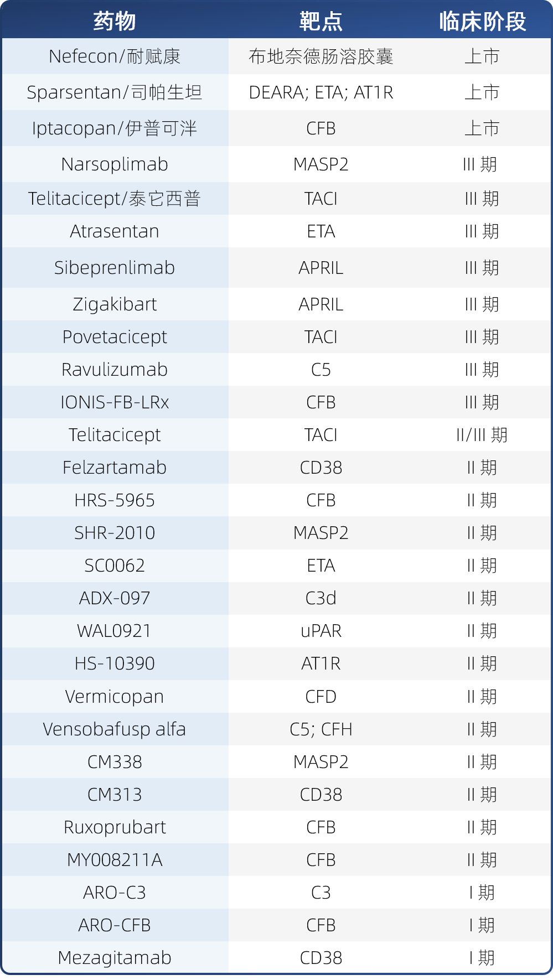Click the uPAR target cell
Viewport: 553px width, 980px height.
tap(321, 631)
